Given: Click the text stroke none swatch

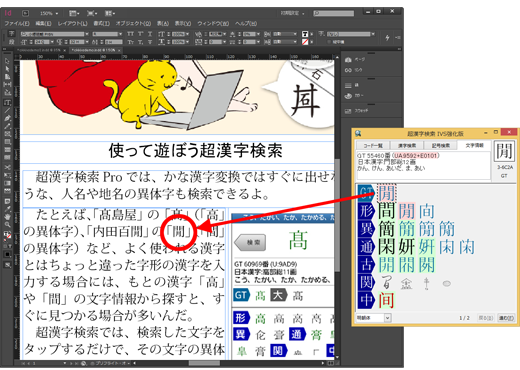Looking at the screenshot, I should tap(305, 42).
